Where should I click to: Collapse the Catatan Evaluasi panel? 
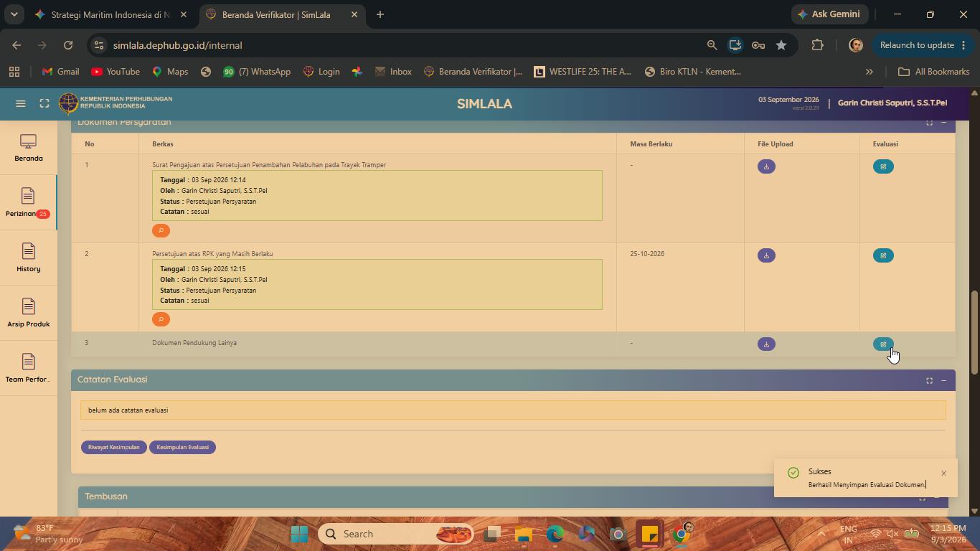(943, 380)
